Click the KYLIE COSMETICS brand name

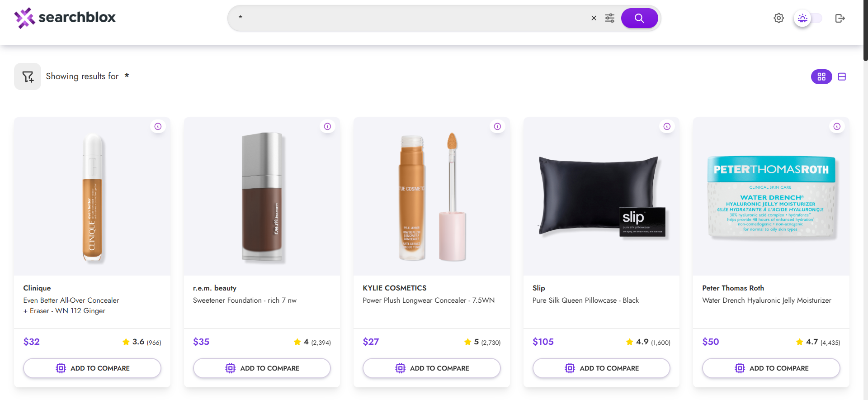[395, 288]
